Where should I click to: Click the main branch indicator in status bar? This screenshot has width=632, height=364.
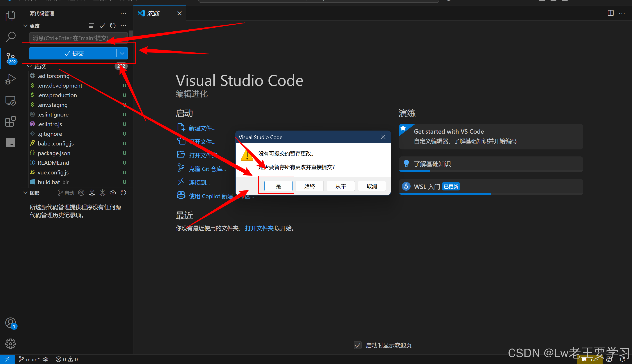[x=30, y=359]
